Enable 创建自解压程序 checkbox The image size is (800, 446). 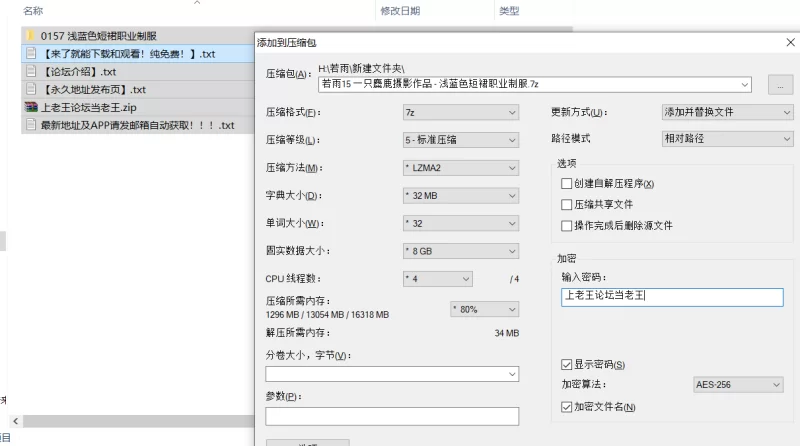click(567, 184)
